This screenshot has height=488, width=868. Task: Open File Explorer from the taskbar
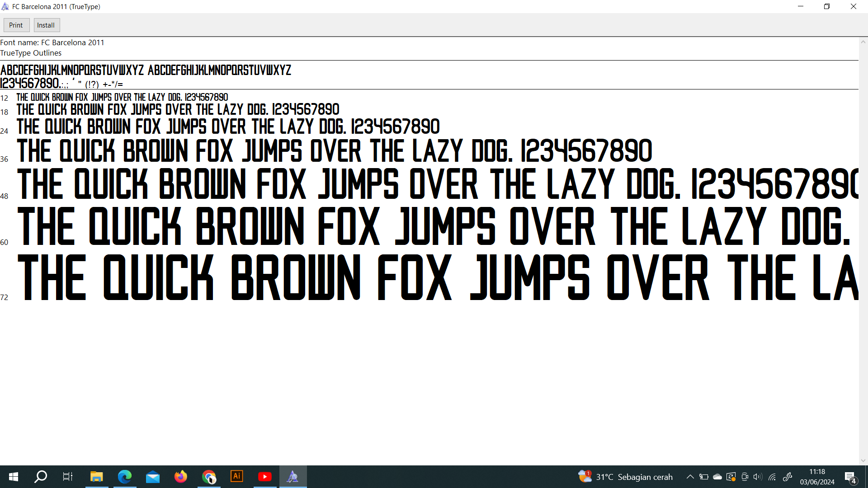tap(96, 477)
